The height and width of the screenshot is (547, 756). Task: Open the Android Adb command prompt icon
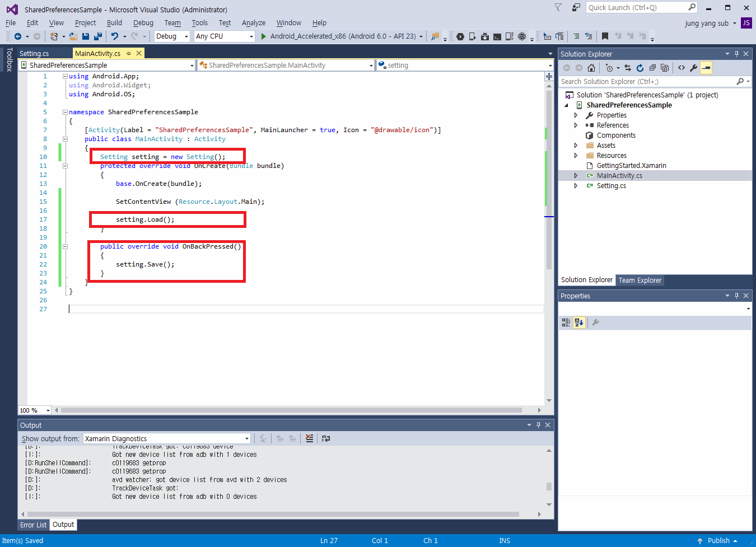(x=497, y=36)
